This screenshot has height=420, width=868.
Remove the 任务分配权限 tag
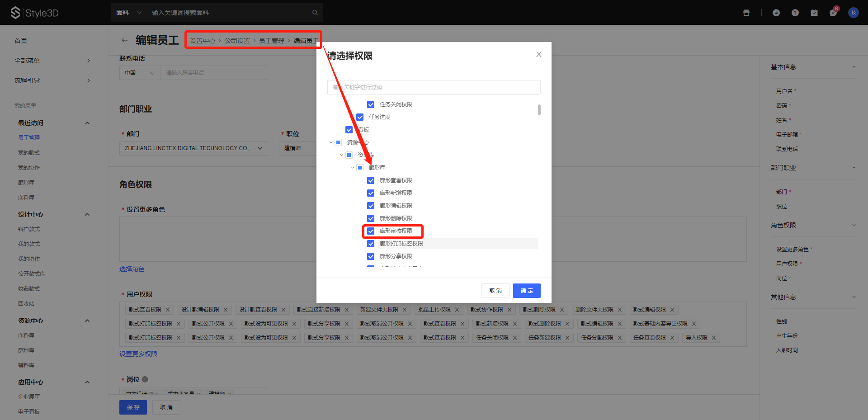click(620, 338)
